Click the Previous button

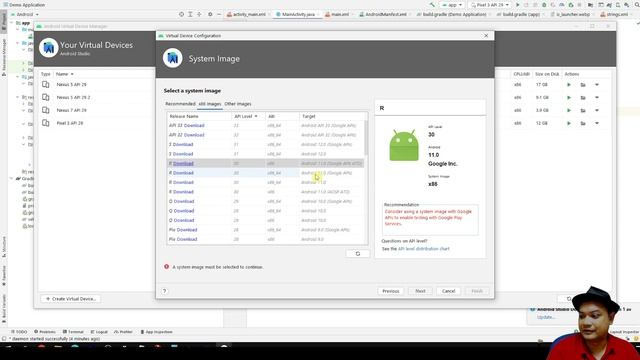click(x=391, y=291)
